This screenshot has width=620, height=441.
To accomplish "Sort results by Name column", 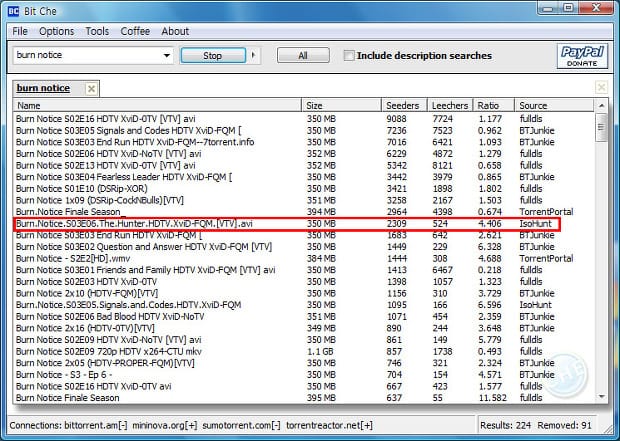I will [157, 106].
